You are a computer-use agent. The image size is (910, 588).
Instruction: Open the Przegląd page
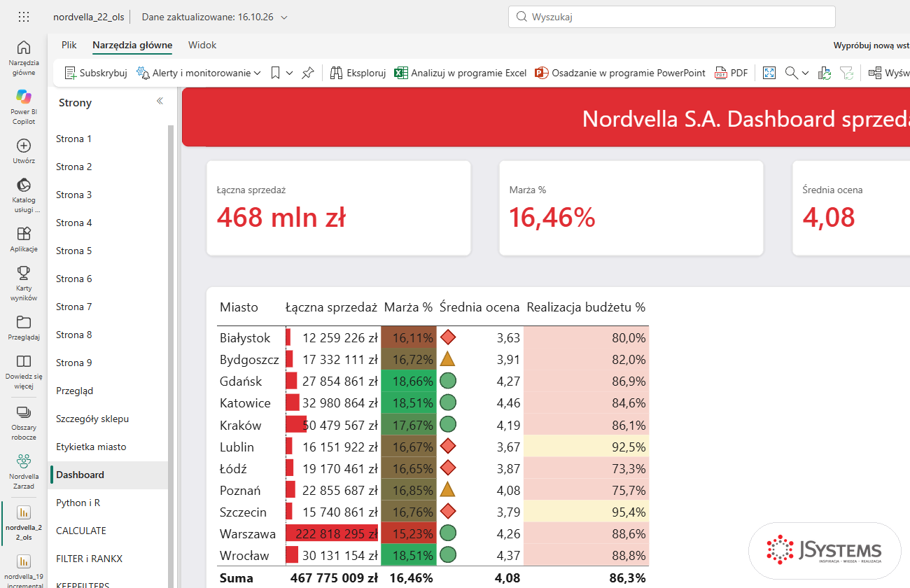pos(108,391)
